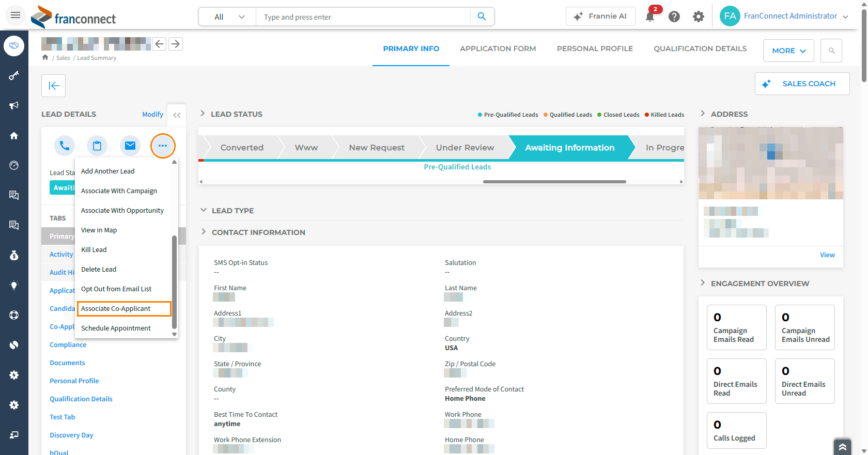Click the Under Review status stage
Viewport: 868px width, 455px height.
(465, 148)
